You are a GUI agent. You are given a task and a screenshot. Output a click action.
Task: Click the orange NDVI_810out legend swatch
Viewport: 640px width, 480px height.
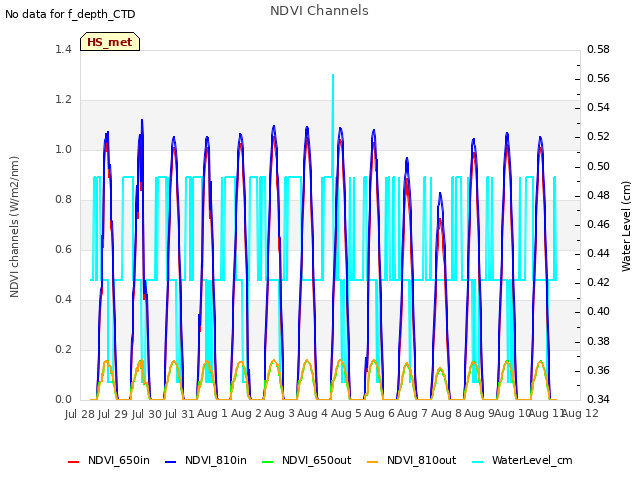tap(373, 462)
